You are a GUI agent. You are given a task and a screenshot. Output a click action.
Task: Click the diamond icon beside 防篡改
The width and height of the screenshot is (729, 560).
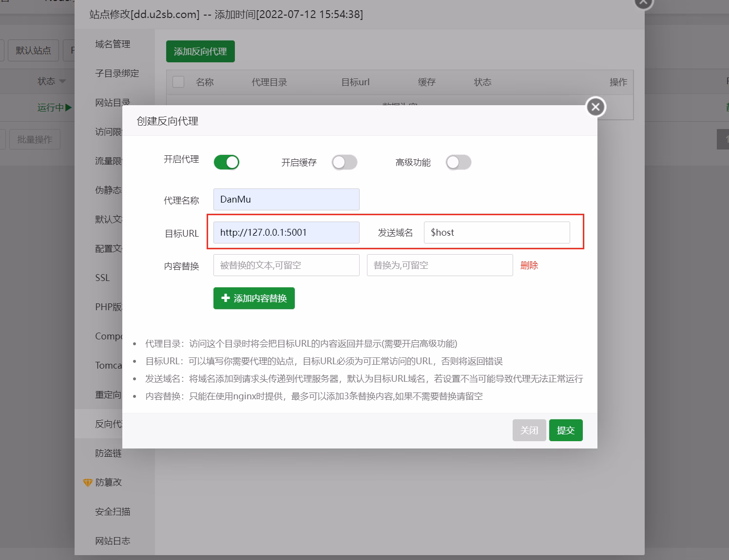point(88,483)
